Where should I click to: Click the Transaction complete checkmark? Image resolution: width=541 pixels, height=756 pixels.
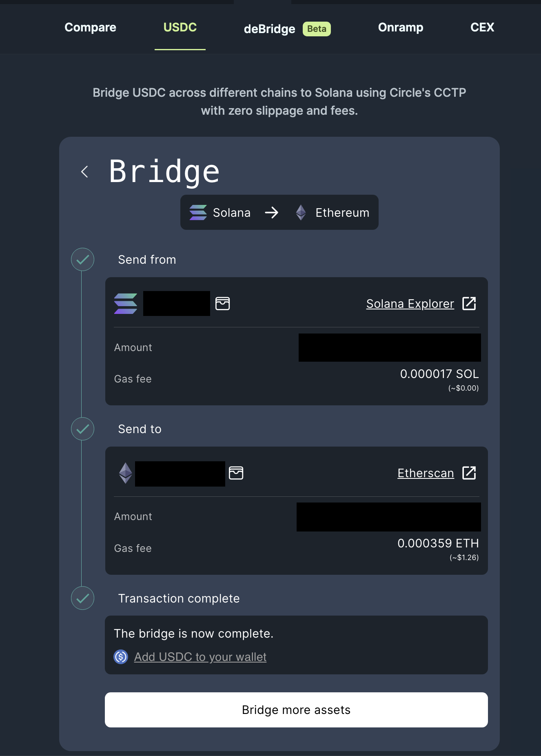point(83,598)
